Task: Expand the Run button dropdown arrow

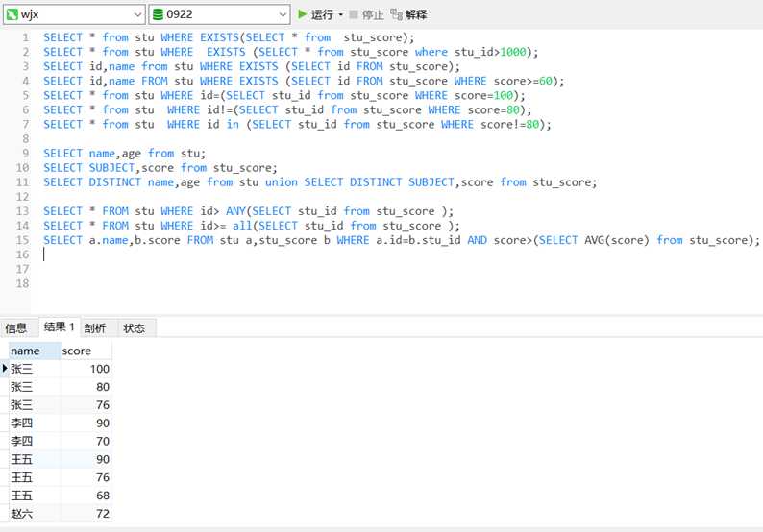Action: point(340,15)
